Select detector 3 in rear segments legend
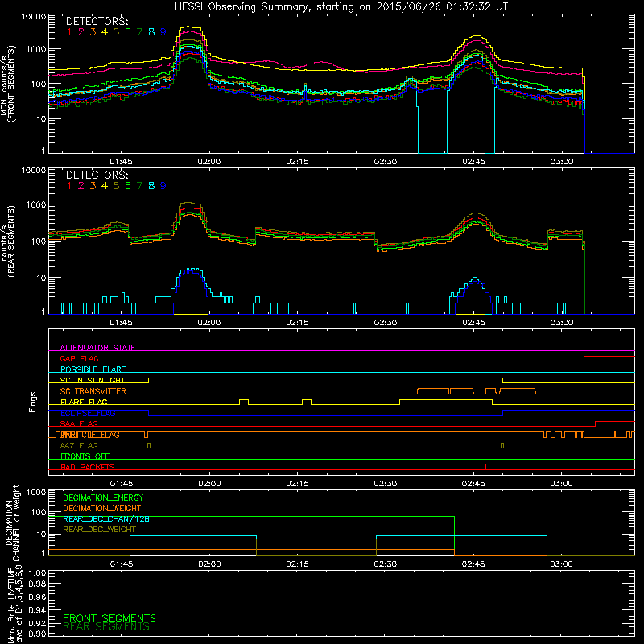644x644 pixels. [x=93, y=186]
